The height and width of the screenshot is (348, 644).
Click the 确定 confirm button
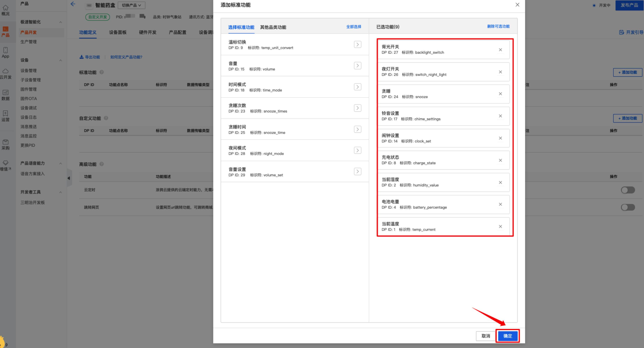point(508,336)
